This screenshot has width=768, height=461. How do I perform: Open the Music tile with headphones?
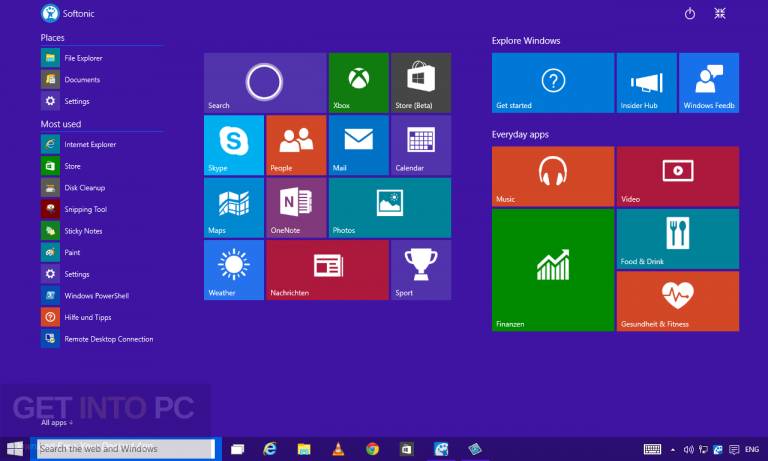(x=553, y=176)
